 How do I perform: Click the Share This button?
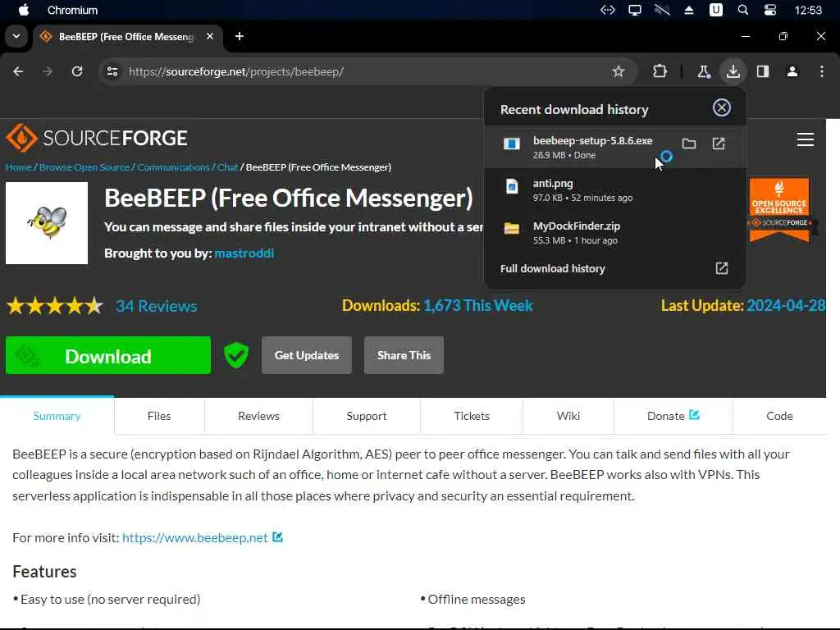[404, 355]
